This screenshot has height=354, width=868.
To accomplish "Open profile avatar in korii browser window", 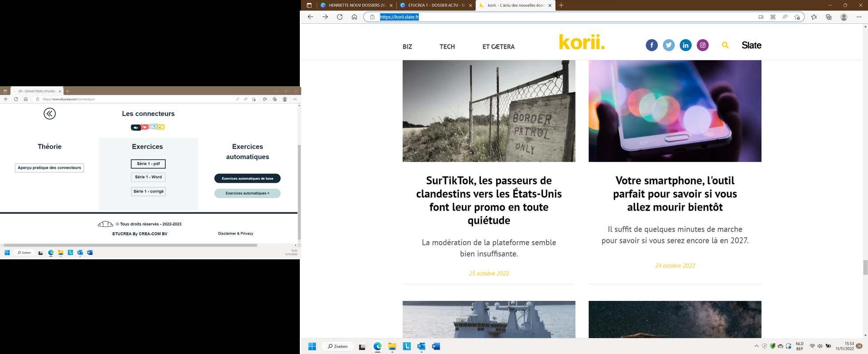I will point(844,17).
